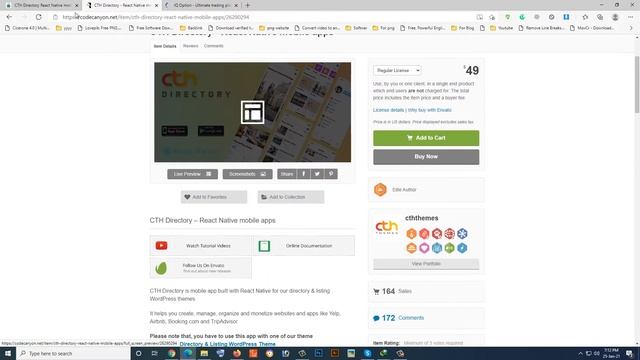
Task: Click the blue snowflake badge of cththemes
Action: [x=462, y=233]
